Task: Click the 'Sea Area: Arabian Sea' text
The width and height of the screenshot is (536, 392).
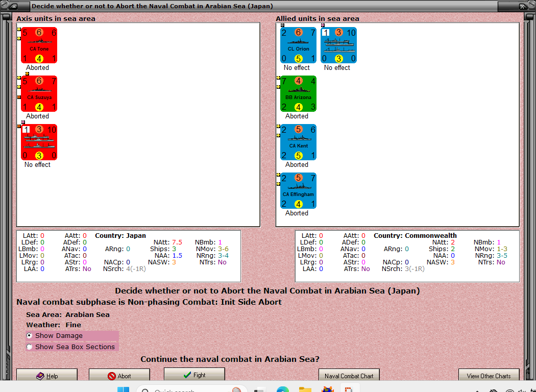Action: [x=68, y=315]
